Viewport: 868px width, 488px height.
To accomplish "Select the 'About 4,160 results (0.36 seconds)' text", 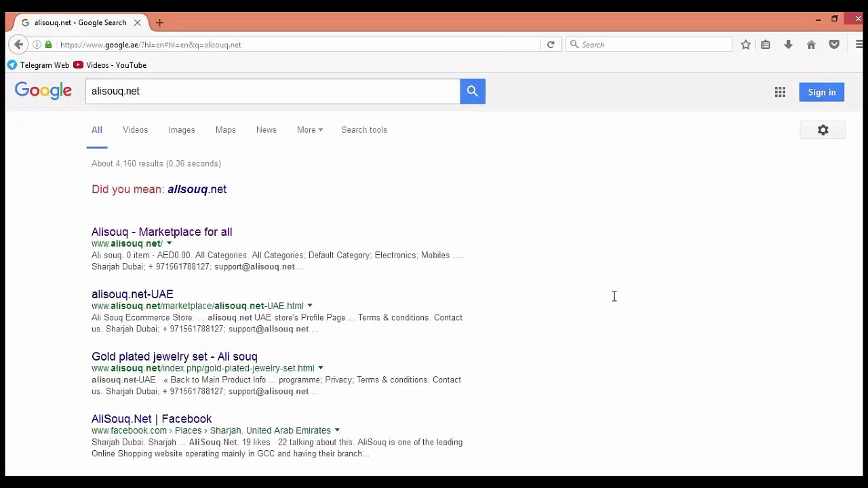I will [x=157, y=163].
